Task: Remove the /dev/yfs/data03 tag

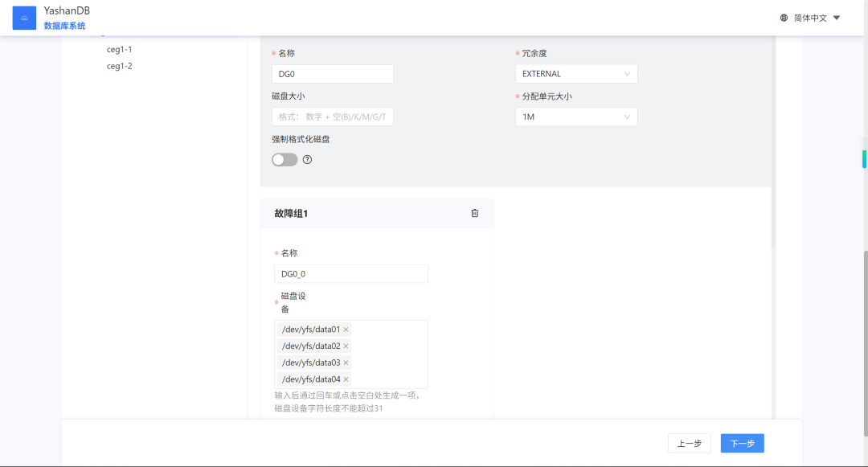Action: 346,363
